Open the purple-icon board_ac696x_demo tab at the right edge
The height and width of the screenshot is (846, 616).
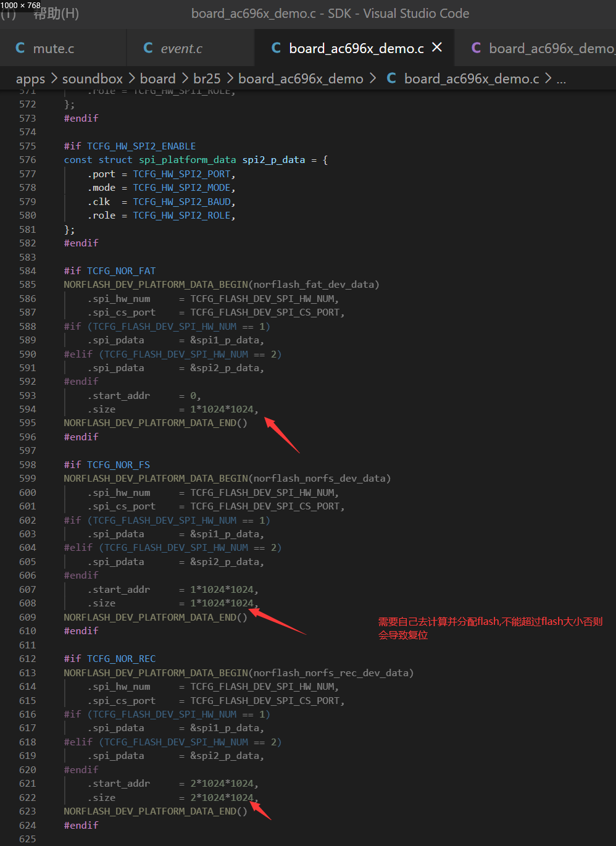pyautogui.click(x=552, y=48)
